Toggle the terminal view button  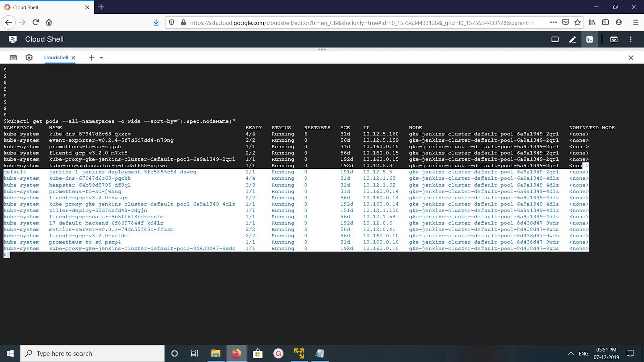pos(589,39)
